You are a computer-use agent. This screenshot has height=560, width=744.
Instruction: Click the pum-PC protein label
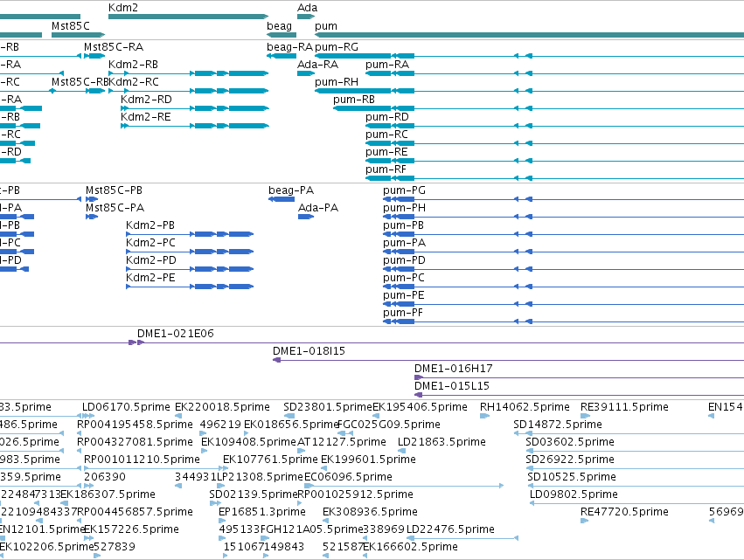coord(404,279)
